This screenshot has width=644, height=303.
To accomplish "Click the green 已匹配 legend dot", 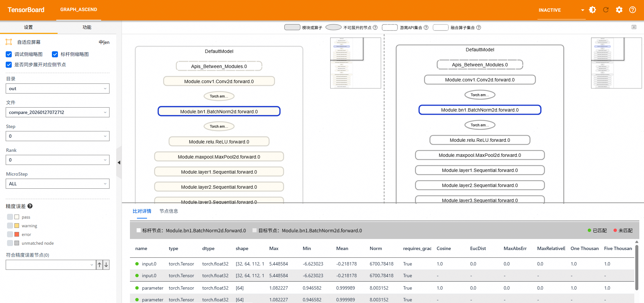I will tap(589, 230).
